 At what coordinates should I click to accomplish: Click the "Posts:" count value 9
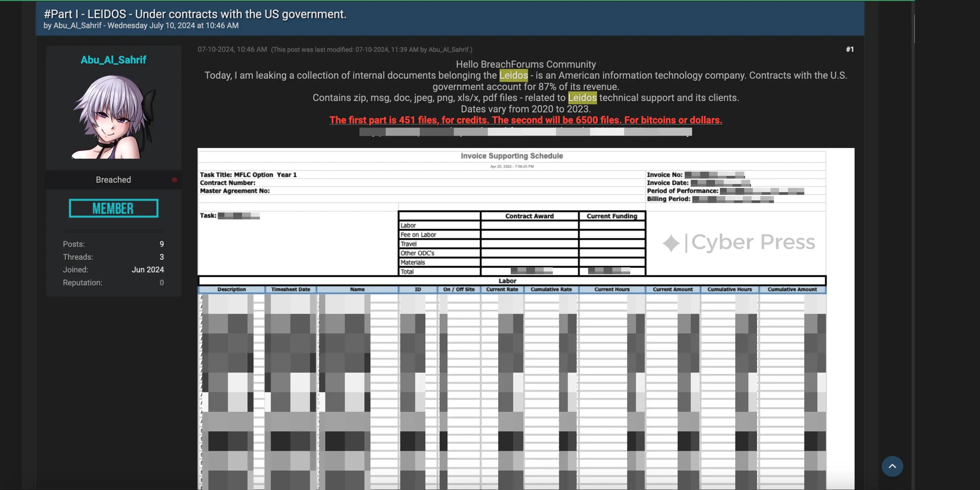pos(162,244)
